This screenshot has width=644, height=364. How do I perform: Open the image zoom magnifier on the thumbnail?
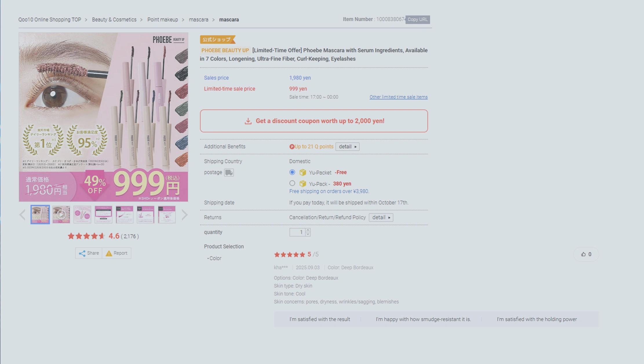pyautogui.click(x=61, y=214)
